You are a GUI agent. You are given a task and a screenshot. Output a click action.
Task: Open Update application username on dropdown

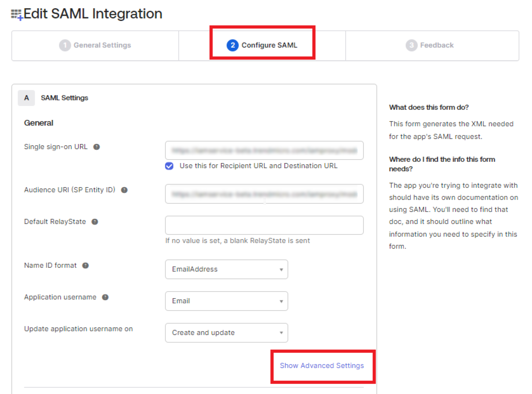tap(226, 333)
